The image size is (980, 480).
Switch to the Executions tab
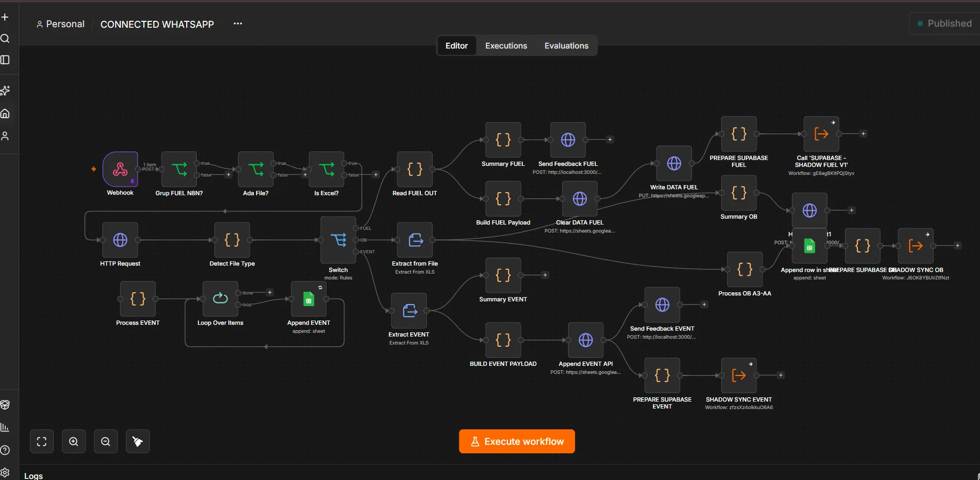tap(506, 46)
